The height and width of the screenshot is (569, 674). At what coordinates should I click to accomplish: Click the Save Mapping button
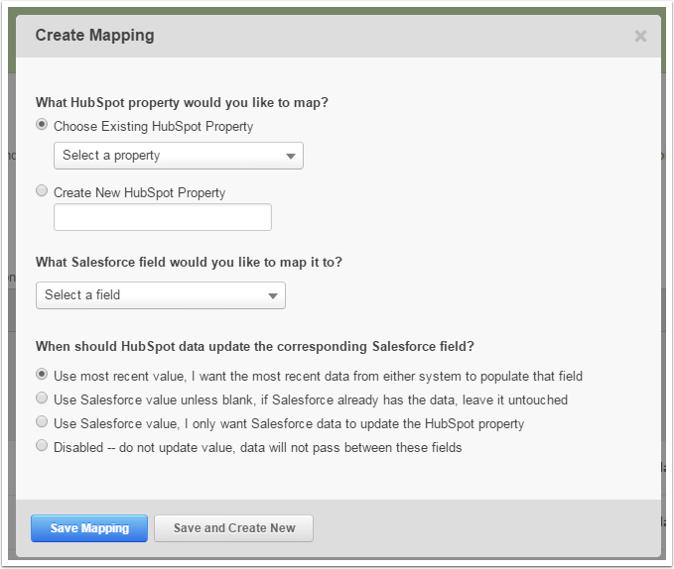point(89,528)
